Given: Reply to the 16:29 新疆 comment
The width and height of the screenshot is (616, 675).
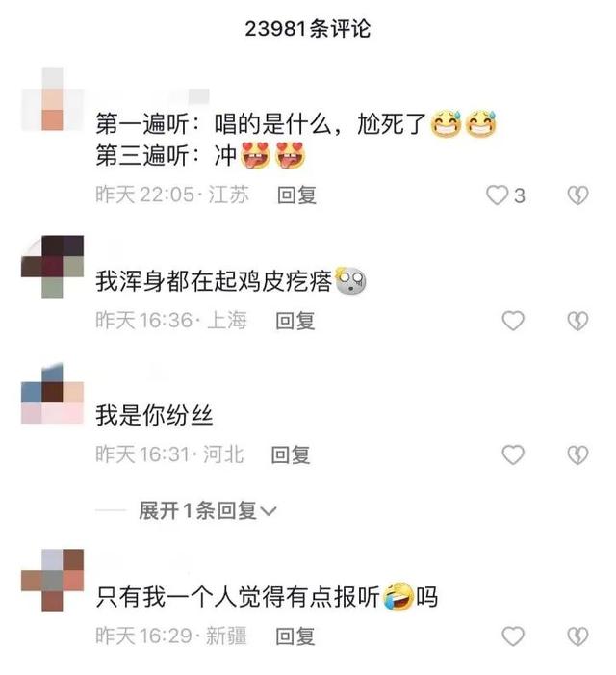Looking at the screenshot, I should [x=295, y=636].
